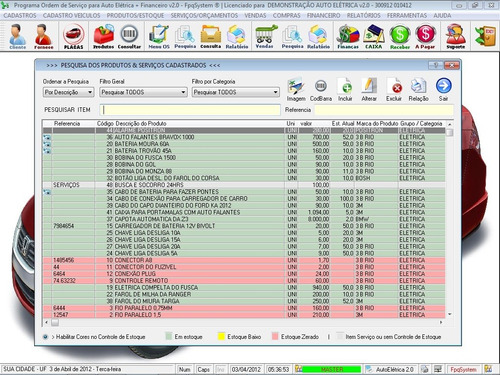Click the yellow Estoque Baixo color swatch
The width and height of the screenshot is (500, 375).
point(221,336)
